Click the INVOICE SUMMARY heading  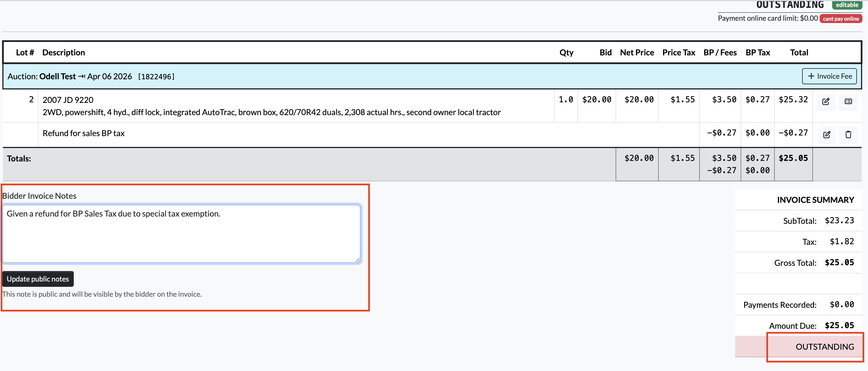pos(816,200)
